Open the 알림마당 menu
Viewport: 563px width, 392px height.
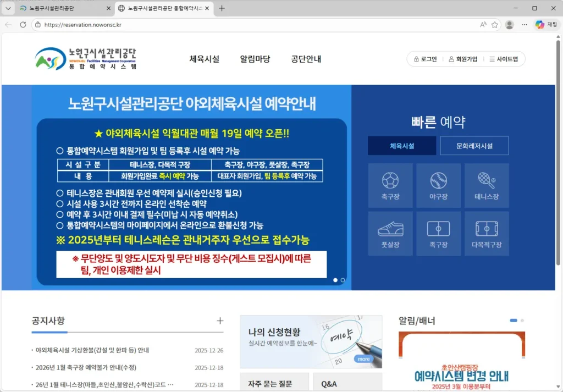[x=255, y=59]
